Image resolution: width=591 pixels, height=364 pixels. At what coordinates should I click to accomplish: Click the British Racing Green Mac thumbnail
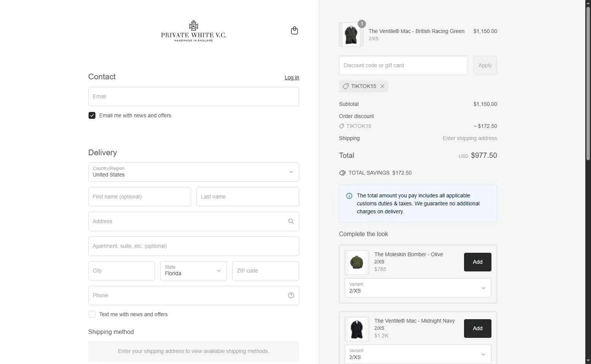pyautogui.click(x=351, y=35)
